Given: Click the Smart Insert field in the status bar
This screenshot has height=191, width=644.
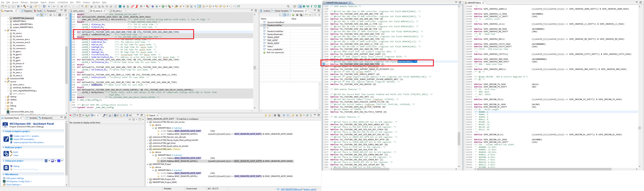Looking at the screenshot, I should pyautogui.click(x=192, y=188).
